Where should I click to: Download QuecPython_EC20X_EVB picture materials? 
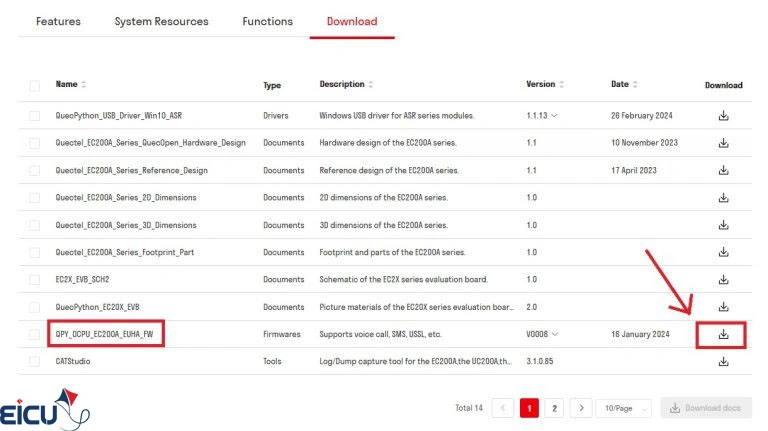(x=723, y=307)
